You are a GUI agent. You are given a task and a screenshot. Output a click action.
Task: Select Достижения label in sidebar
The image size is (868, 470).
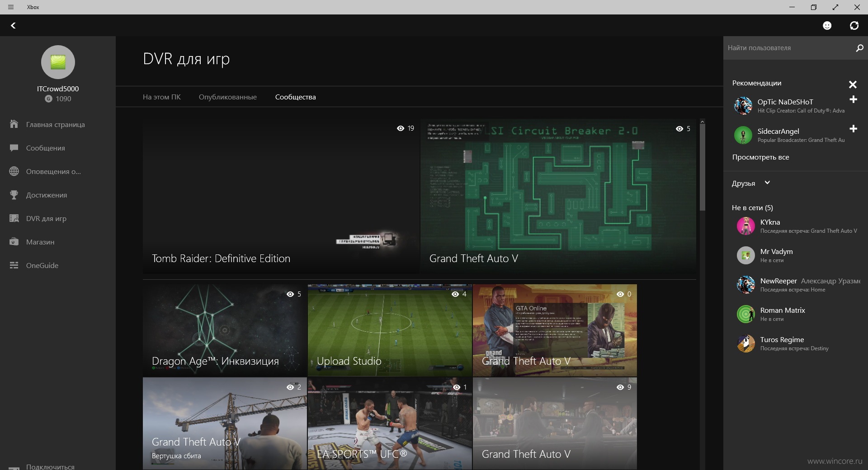coord(47,195)
